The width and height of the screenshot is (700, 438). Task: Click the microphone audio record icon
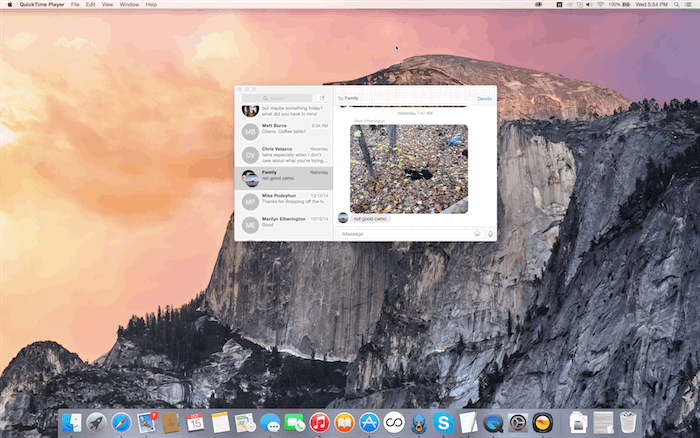pos(490,234)
